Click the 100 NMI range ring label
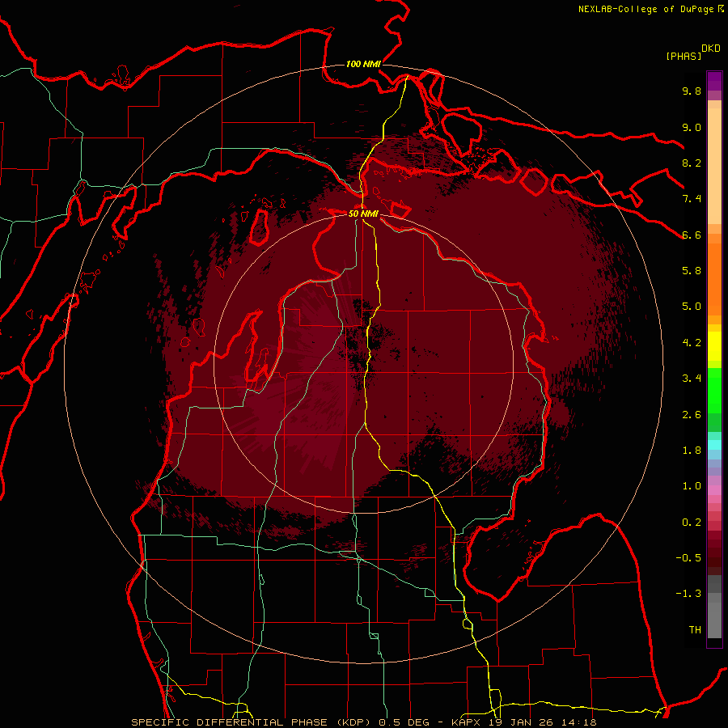This screenshot has height=728, width=728. (x=363, y=64)
